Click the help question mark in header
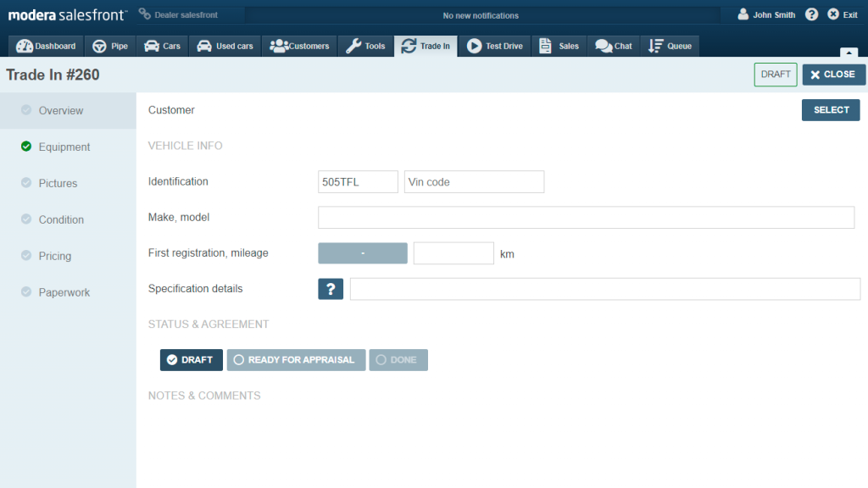This screenshot has width=868, height=488. [811, 14]
